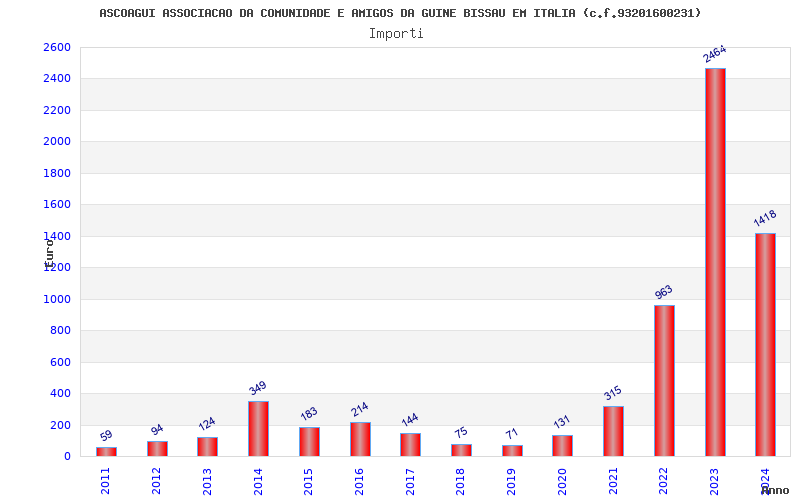Click the x-axis year label 2011
800x500 pixels.
click(105, 481)
